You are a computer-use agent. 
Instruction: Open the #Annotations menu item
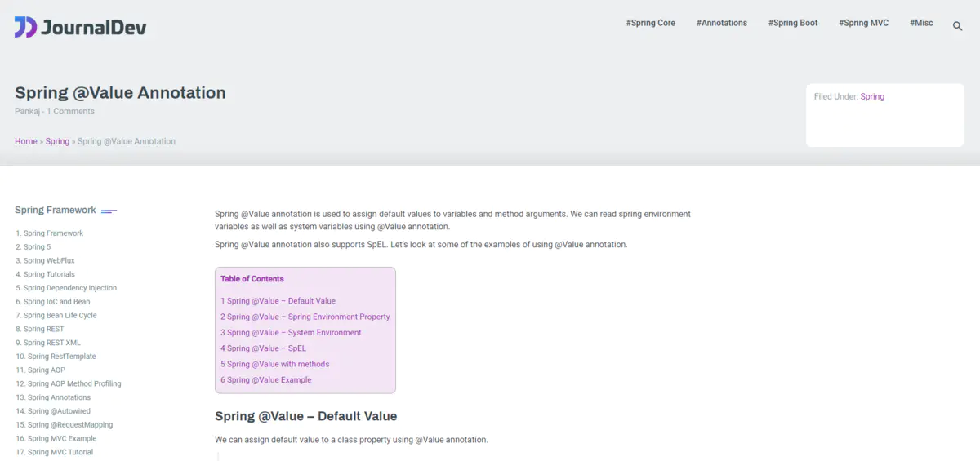(722, 23)
